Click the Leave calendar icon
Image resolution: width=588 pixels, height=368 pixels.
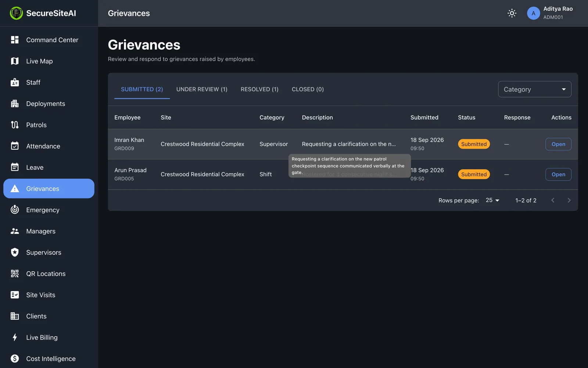click(x=15, y=167)
